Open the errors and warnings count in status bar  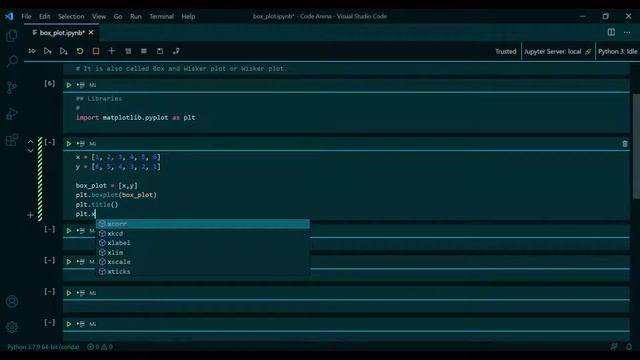(x=100, y=347)
